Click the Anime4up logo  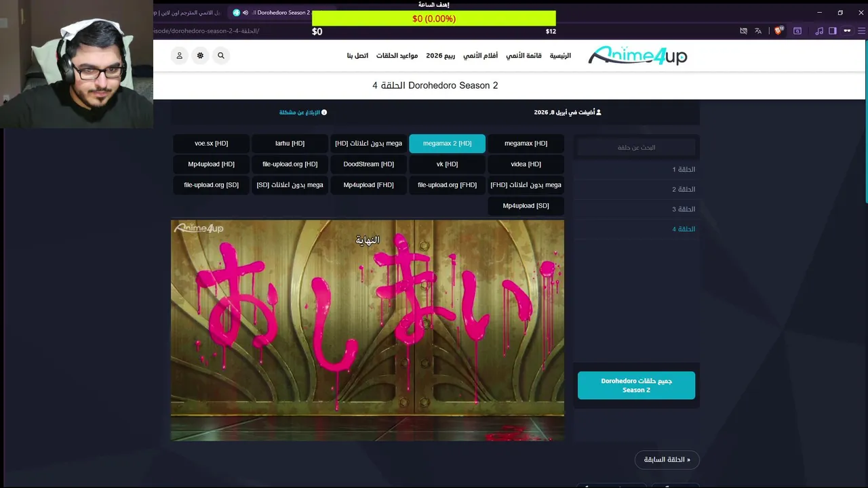coord(637,56)
